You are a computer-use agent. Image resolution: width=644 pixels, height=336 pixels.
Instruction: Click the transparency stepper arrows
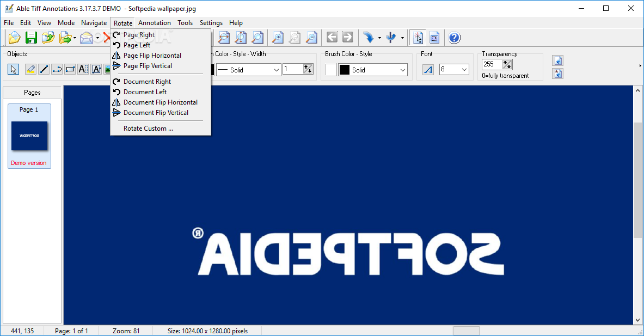(x=507, y=64)
